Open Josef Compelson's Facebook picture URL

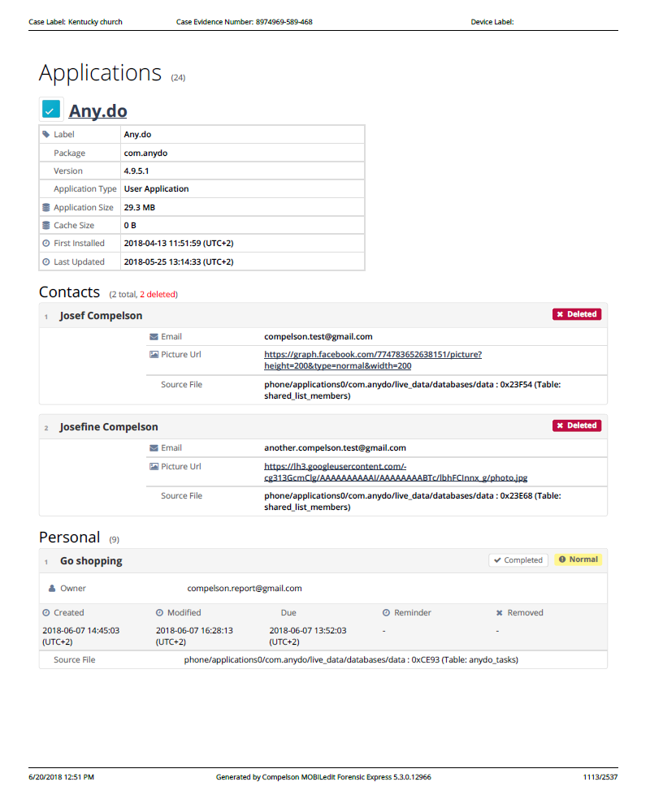pyautogui.click(x=373, y=361)
